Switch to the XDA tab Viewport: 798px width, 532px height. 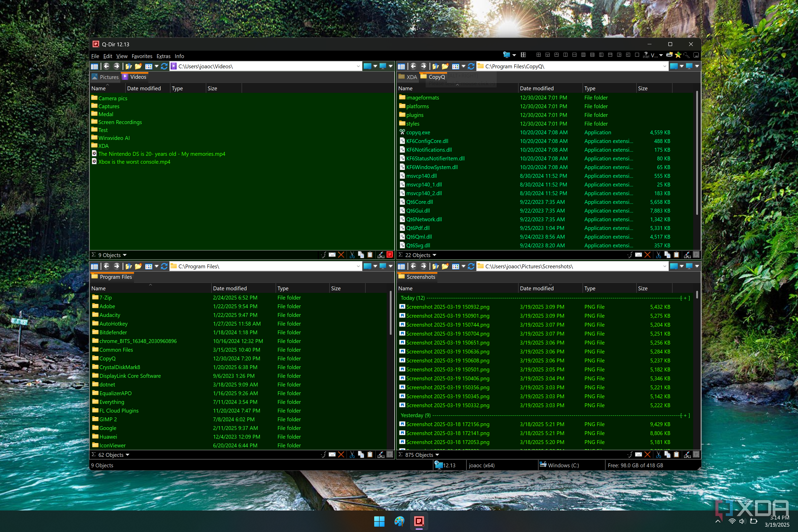(408, 77)
